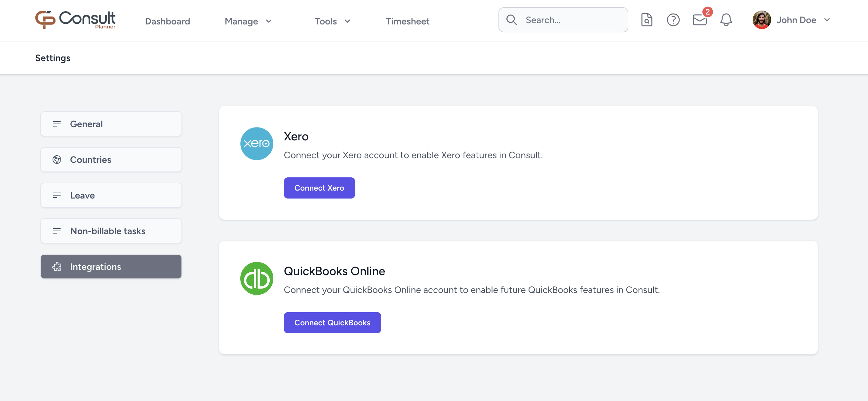Click the red unread badge showing 2

click(x=707, y=12)
